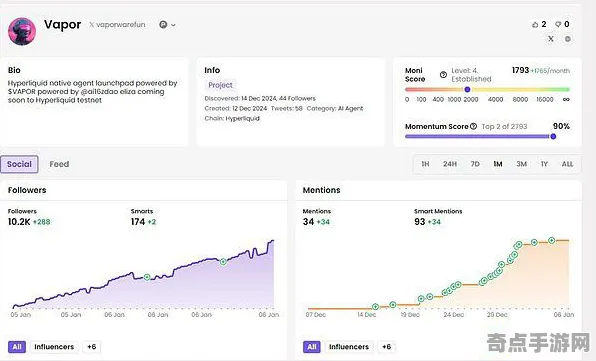Expand the chevron dropdown next to handle
596x361 pixels.
click(173, 25)
